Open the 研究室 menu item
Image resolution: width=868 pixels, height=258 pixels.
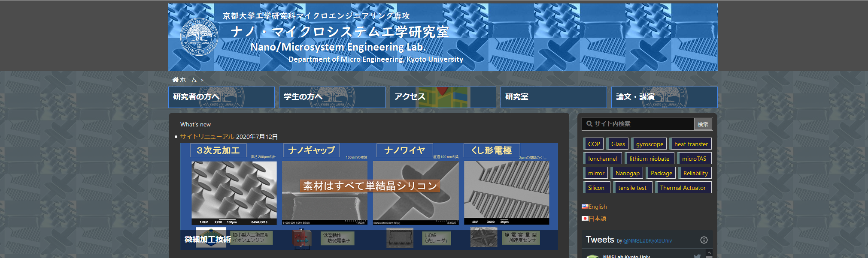tap(554, 97)
